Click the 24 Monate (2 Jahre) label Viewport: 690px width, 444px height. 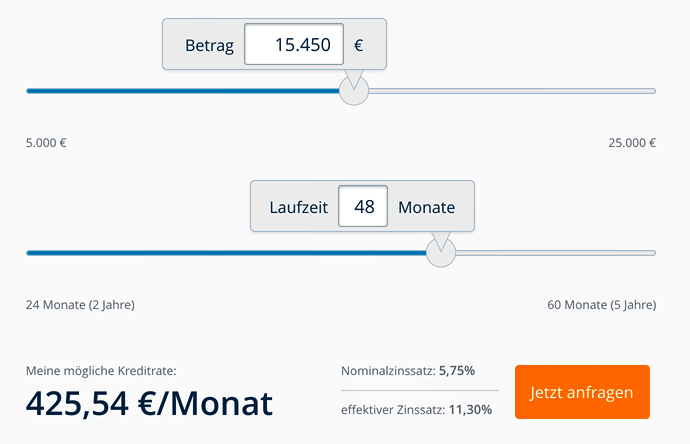(x=80, y=305)
